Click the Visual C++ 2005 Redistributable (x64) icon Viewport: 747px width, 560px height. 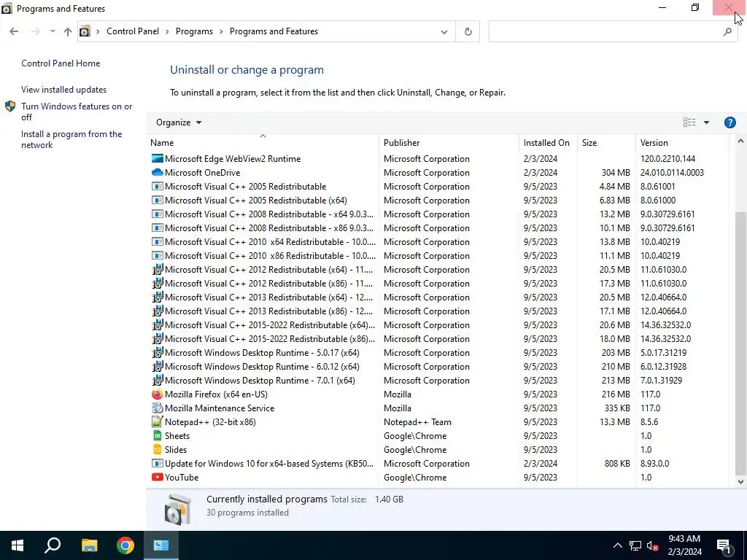[x=158, y=200]
